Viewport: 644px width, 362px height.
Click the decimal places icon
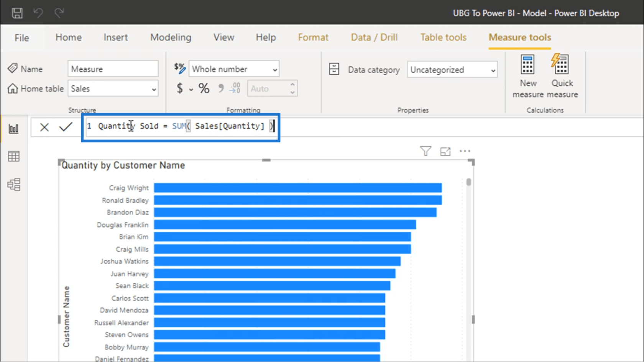coord(235,88)
